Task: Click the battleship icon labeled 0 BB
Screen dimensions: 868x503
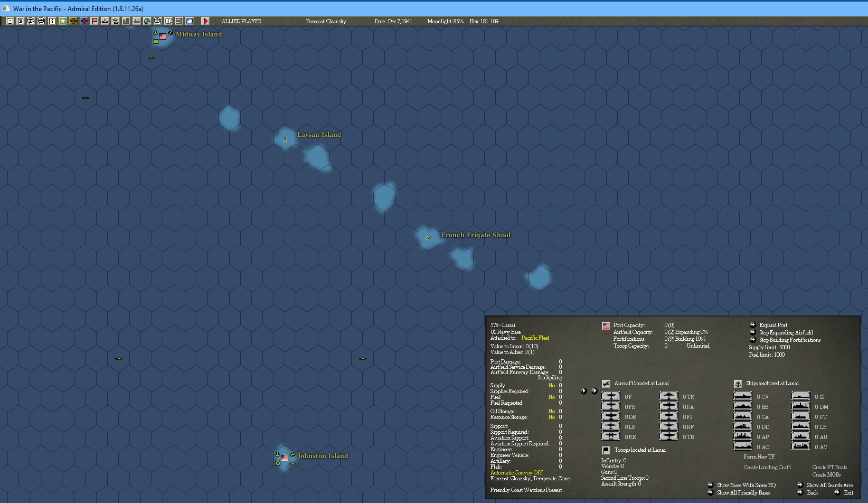Action: click(743, 406)
